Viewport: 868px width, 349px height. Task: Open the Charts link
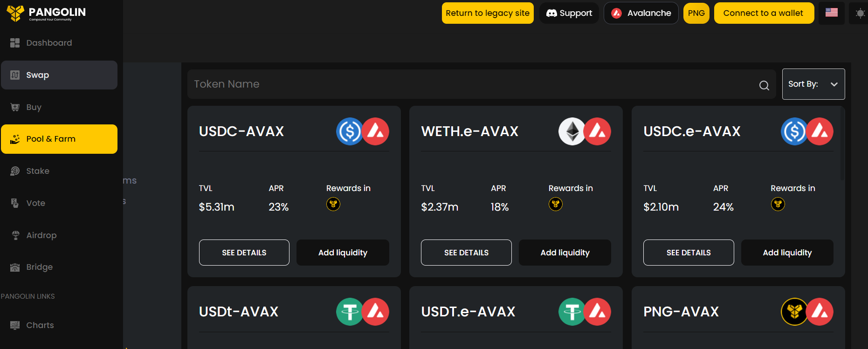pyautogui.click(x=59, y=325)
